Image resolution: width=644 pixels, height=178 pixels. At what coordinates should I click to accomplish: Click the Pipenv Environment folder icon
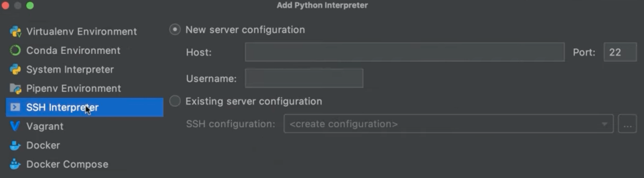(15, 88)
